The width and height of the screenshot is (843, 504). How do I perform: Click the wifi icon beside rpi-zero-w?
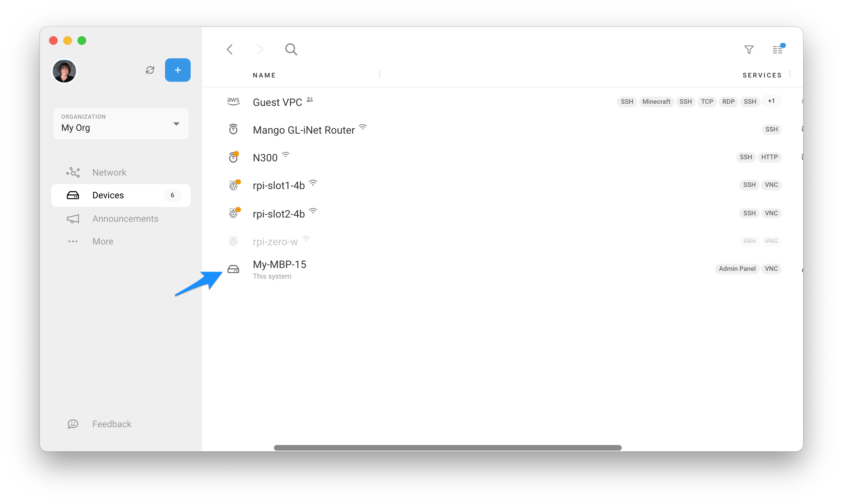click(306, 238)
